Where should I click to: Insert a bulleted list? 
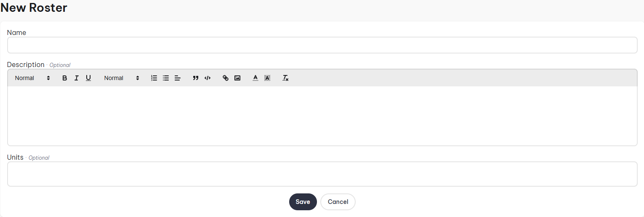point(166,78)
